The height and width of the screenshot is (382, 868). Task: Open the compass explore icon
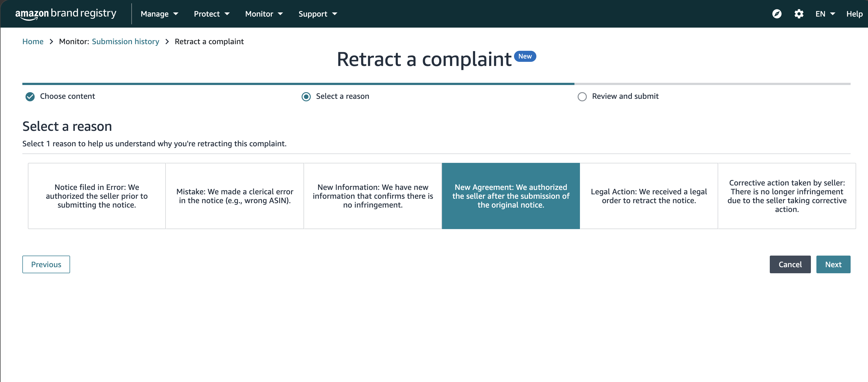tap(777, 14)
